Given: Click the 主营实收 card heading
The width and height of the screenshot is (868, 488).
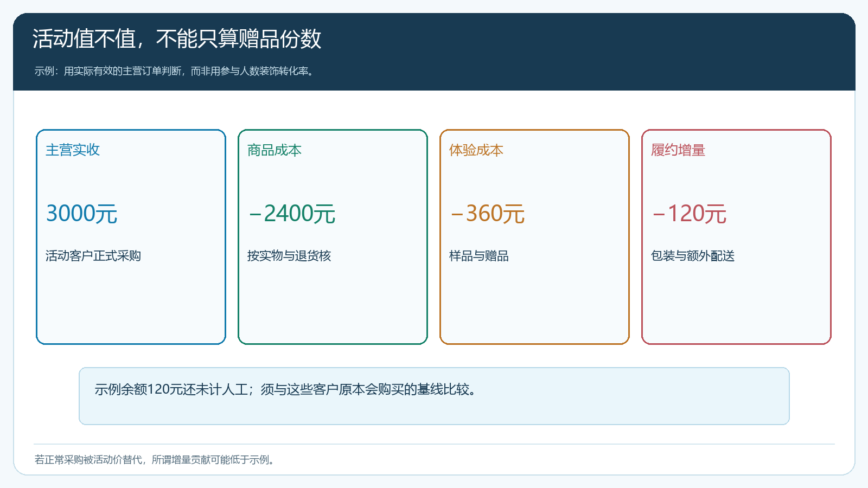Looking at the screenshot, I should [73, 150].
